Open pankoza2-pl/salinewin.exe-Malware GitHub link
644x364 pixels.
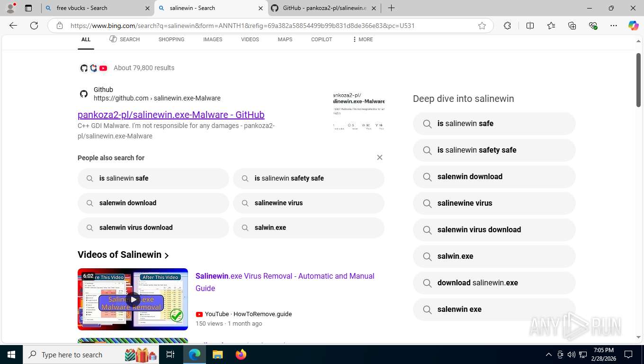pos(171,115)
